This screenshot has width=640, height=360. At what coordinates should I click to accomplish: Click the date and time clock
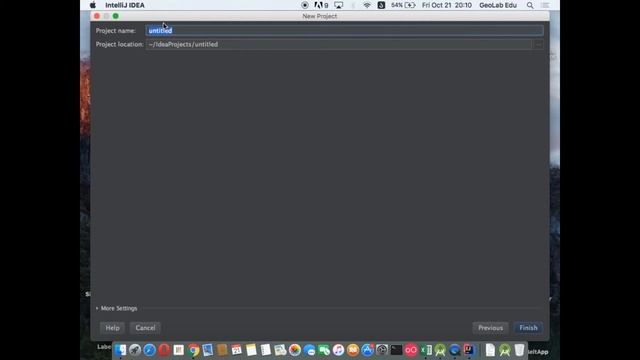[x=447, y=5]
